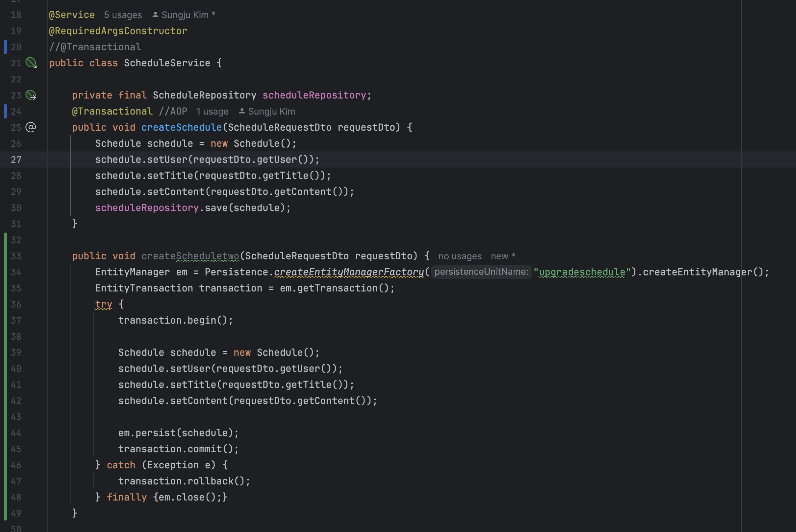Click the blue change marker beside //@Transactional line
796x532 pixels.
click(5, 47)
